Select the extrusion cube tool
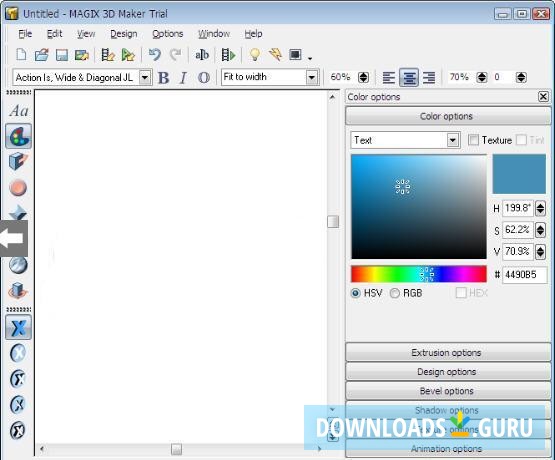 tap(18, 162)
